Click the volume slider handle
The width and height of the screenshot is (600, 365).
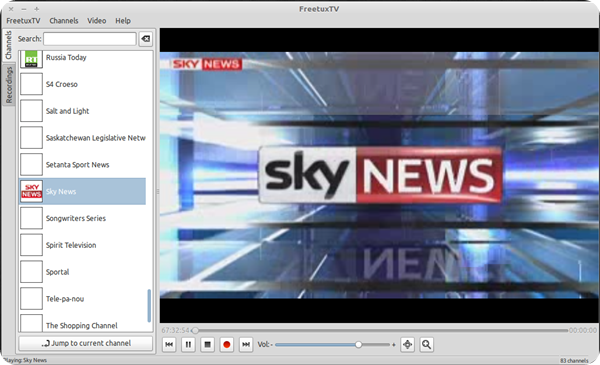pyautogui.click(x=359, y=345)
